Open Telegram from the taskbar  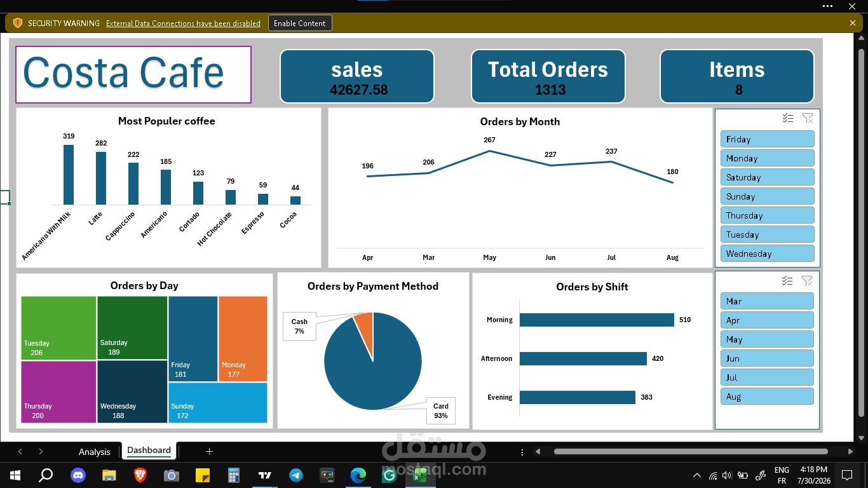[296, 475]
